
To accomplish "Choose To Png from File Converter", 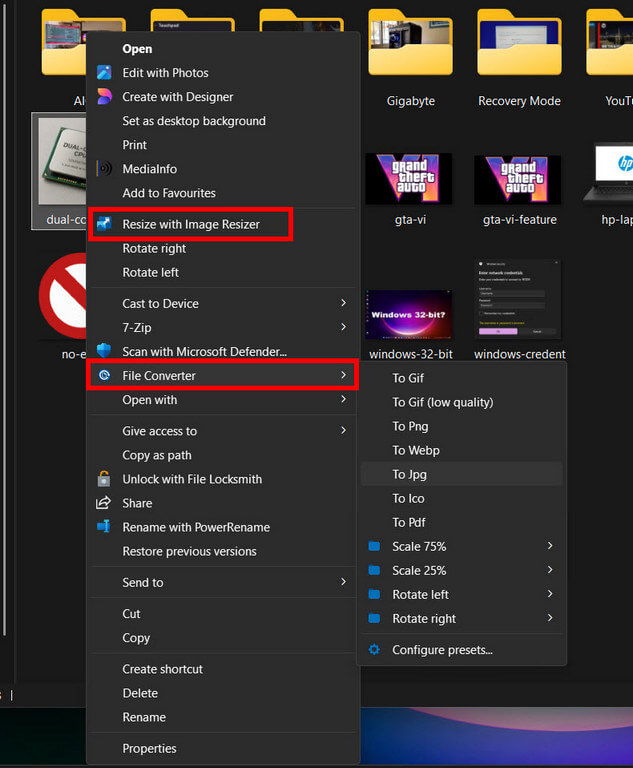I will pyautogui.click(x=413, y=426).
